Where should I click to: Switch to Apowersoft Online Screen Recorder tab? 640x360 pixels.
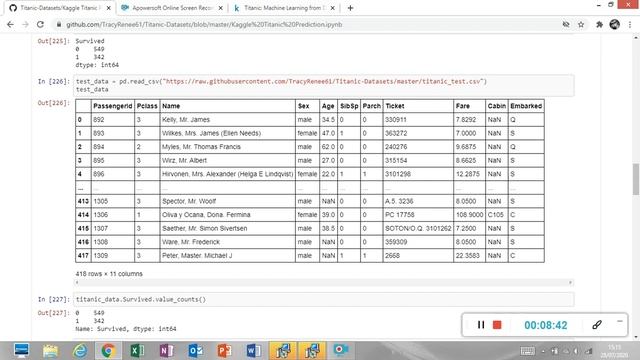[x=171, y=8]
